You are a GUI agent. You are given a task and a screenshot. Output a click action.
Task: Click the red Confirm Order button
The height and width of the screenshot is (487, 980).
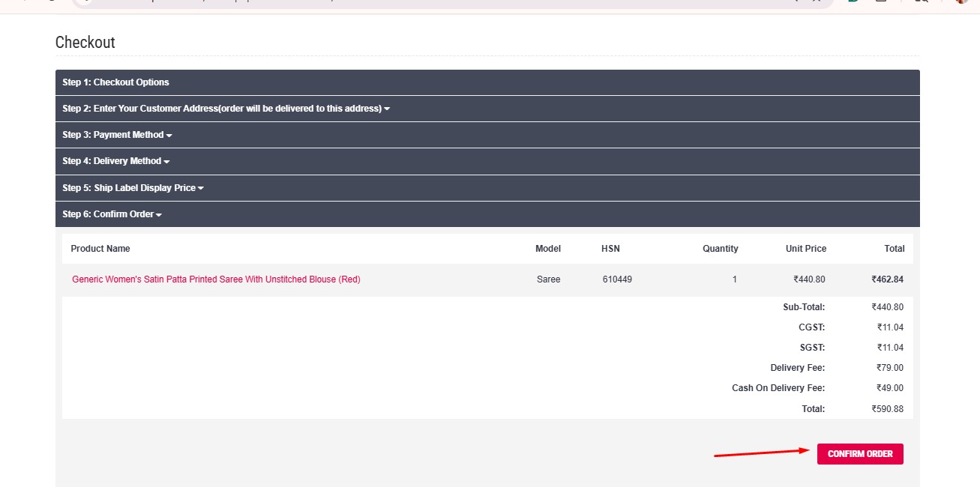(859, 454)
